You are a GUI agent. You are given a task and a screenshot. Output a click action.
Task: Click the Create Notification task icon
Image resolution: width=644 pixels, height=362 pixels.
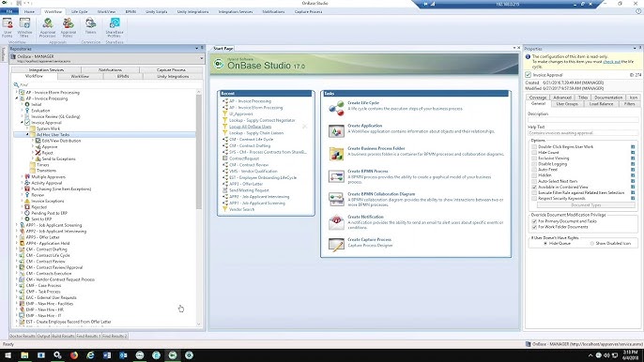tap(336, 222)
